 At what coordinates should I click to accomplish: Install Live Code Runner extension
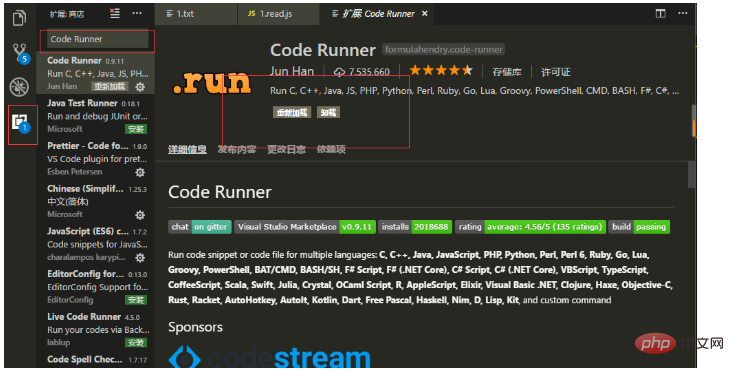click(136, 343)
